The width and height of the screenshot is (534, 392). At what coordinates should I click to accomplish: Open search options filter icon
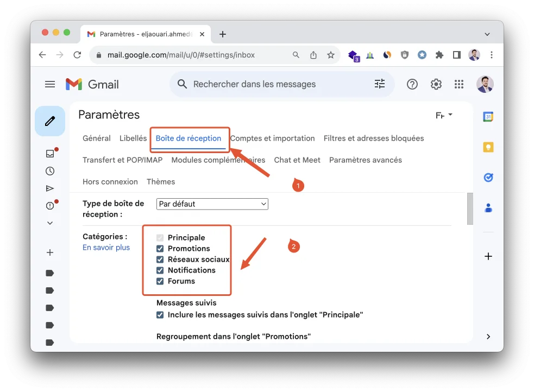379,84
